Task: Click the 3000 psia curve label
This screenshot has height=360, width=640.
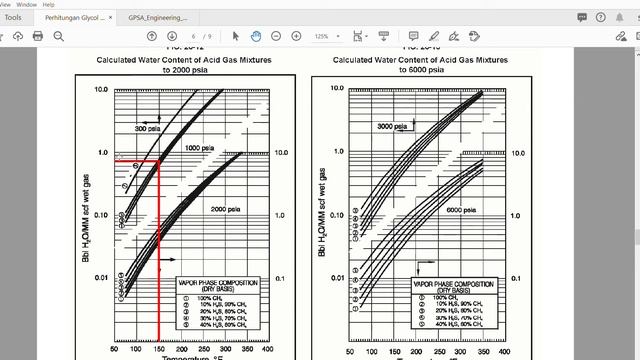Action: point(392,127)
